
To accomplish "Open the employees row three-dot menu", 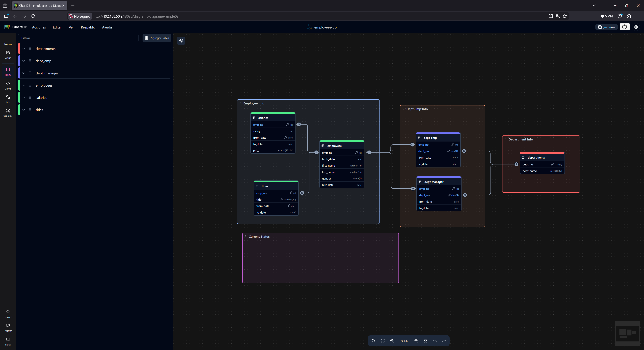I will (165, 85).
